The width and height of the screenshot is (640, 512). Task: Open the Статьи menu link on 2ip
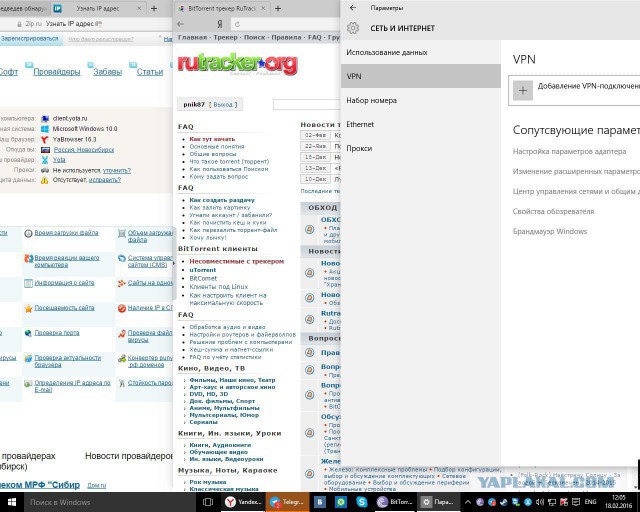pyautogui.click(x=150, y=71)
